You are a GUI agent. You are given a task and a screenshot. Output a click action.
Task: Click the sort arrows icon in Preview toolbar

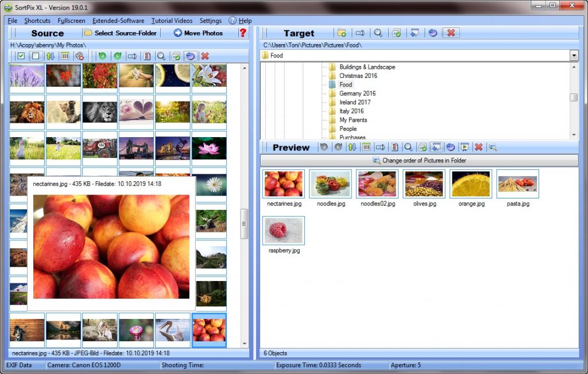pos(352,147)
